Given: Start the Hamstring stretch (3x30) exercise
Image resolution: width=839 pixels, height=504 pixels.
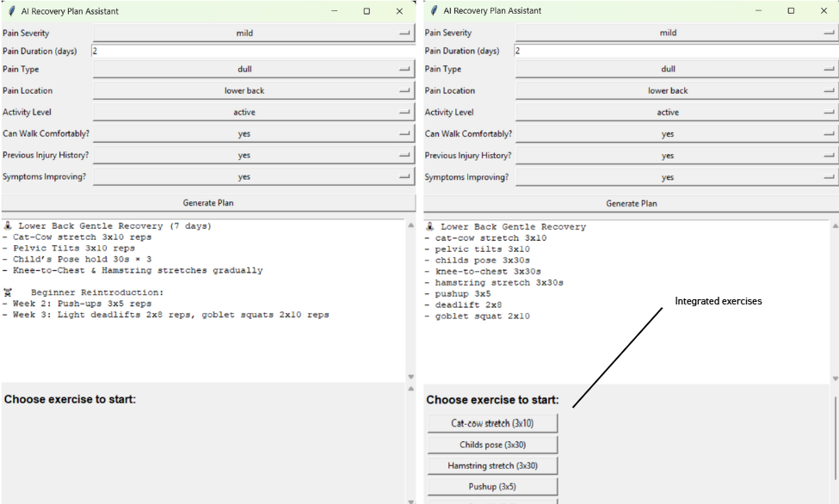Looking at the screenshot, I should [x=492, y=465].
